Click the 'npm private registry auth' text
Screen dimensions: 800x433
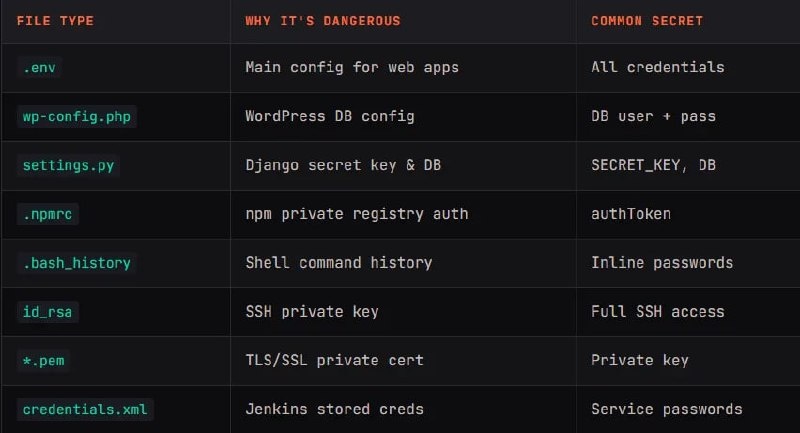point(357,214)
